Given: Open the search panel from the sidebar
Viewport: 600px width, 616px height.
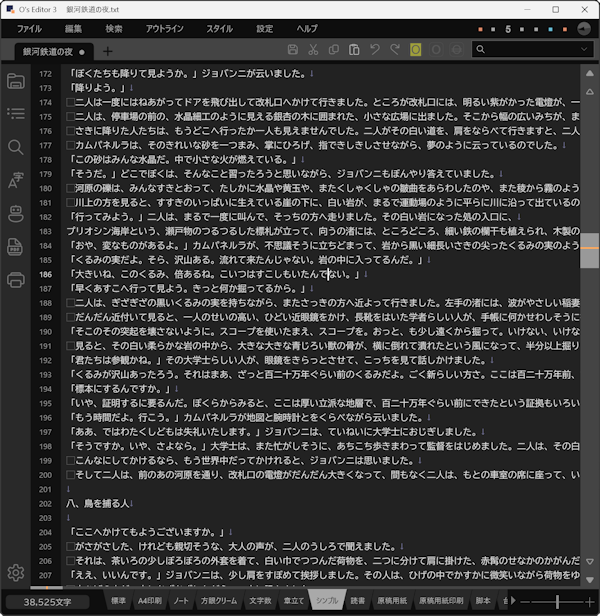Looking at the screenshot, I should click(15, 147).
